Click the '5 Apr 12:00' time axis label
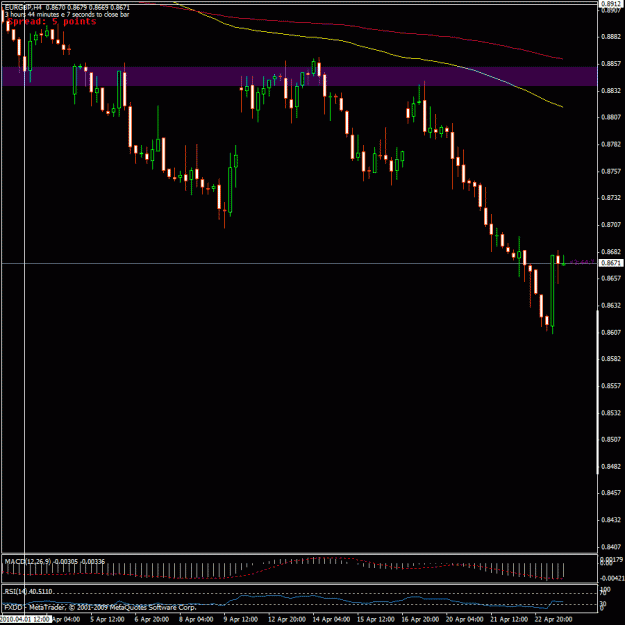 click(x=107, y=619)
